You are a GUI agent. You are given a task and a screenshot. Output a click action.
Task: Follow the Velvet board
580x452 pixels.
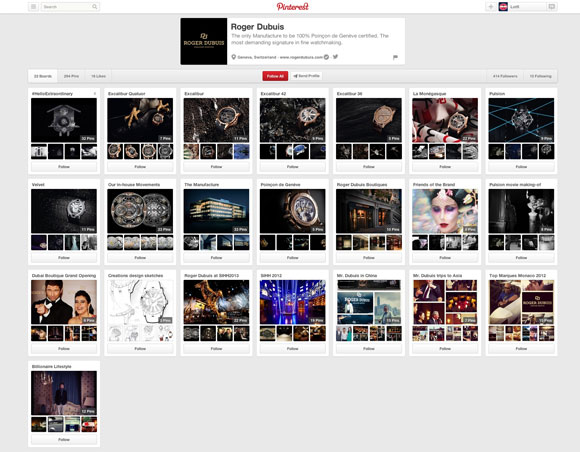point(64,258)
